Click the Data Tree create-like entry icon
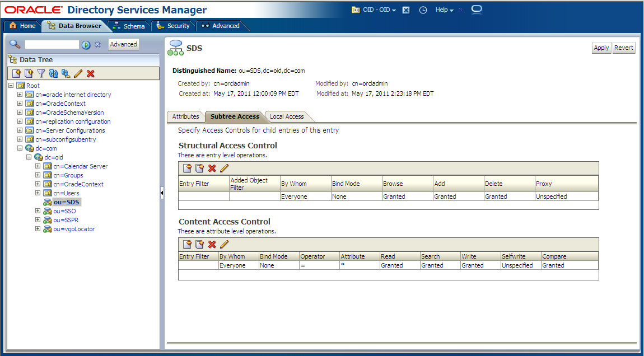 click(x=29, y=73)
